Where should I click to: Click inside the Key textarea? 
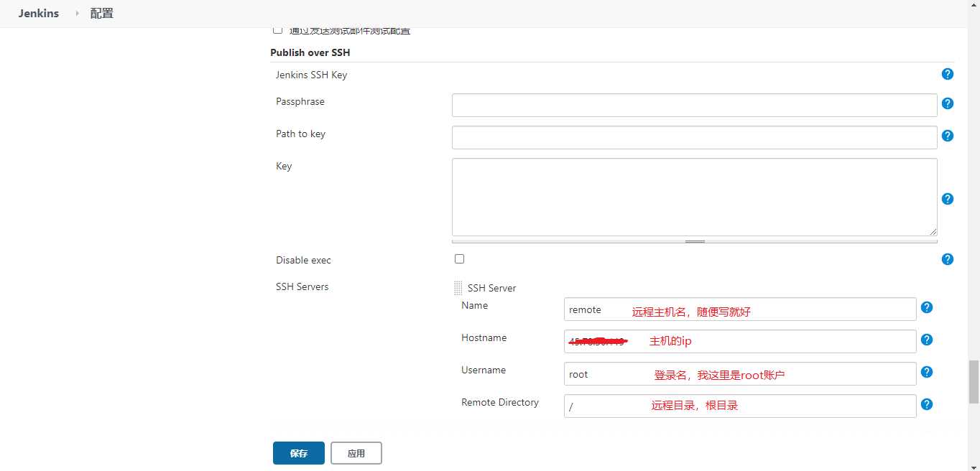(694, 197)
